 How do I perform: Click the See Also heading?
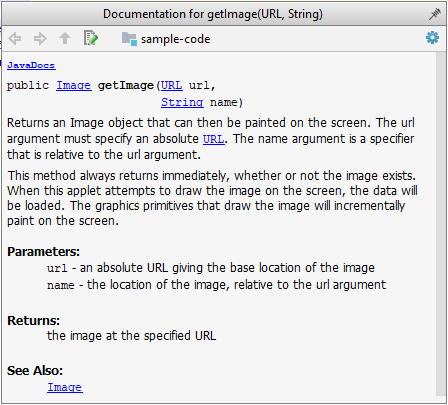(35, 371)
